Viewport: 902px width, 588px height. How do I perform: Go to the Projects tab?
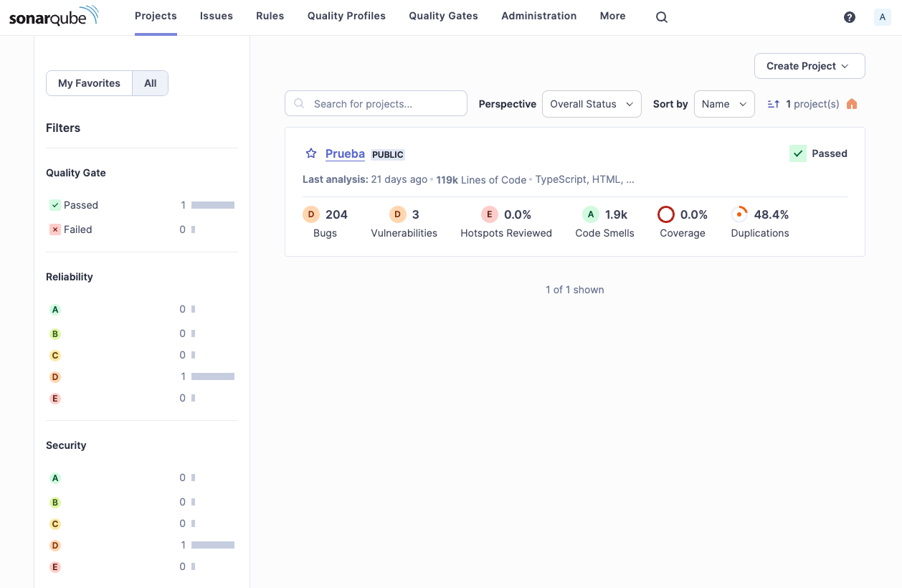pos(156,16)
